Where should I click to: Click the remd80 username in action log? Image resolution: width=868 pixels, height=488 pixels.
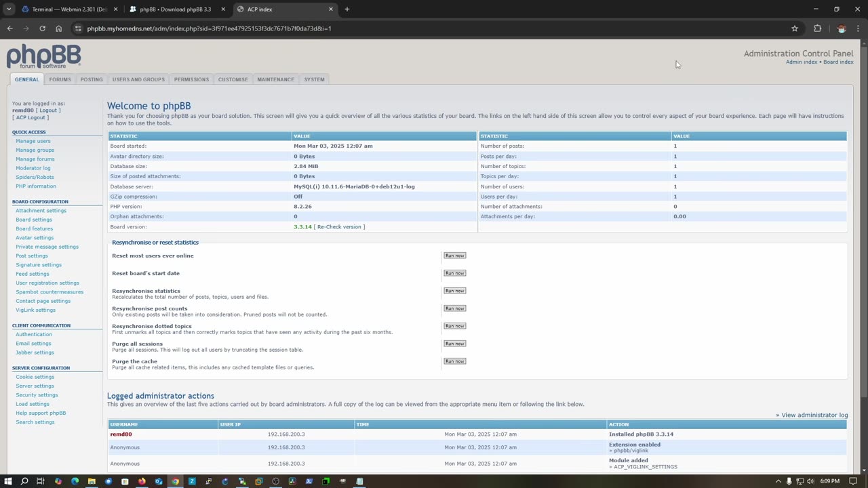click(121, 434)
